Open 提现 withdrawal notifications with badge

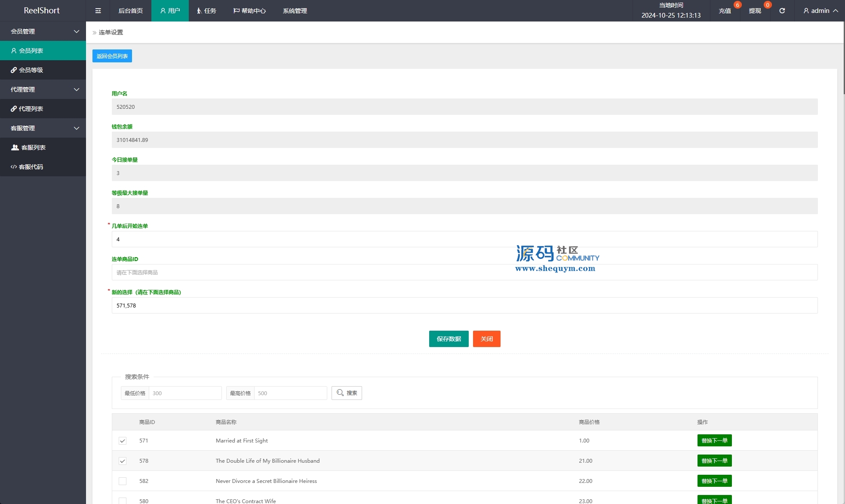tap(755, 11)
